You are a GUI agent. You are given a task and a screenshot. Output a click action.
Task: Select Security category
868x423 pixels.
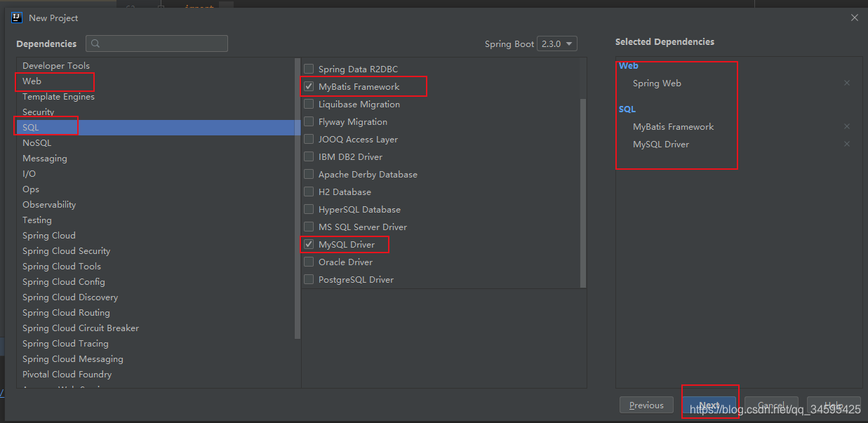pyautogui.click(x=156, y=112)
